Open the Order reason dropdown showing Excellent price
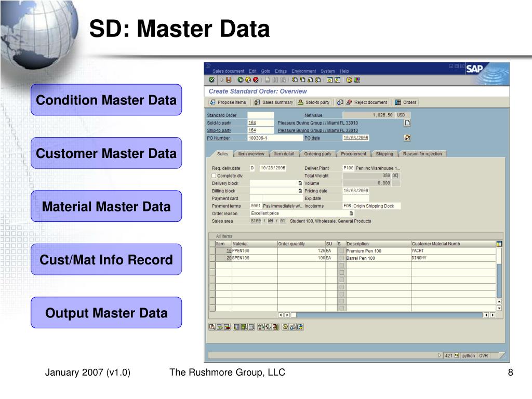The image size is (532, 399). 351,213
